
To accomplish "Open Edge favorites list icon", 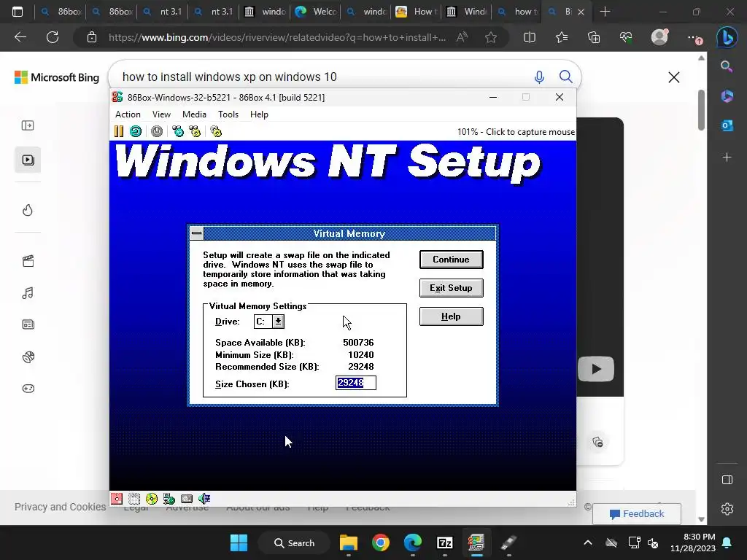I will [x=562, y=37].
